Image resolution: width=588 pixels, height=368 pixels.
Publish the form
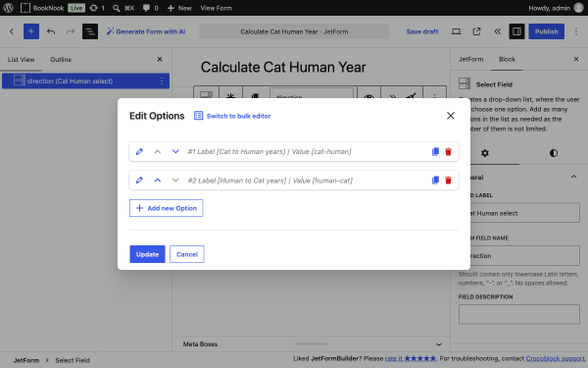point(547,31)
